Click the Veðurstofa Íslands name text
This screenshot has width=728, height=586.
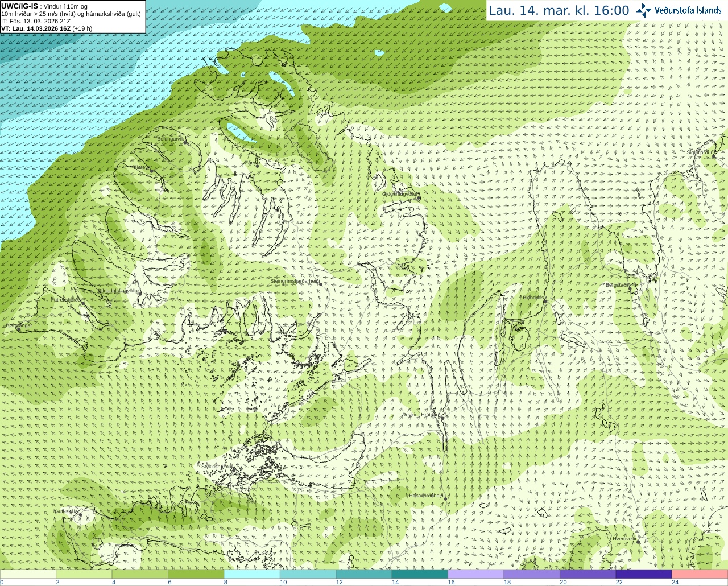pyautogui.click(x=688, y=10)
